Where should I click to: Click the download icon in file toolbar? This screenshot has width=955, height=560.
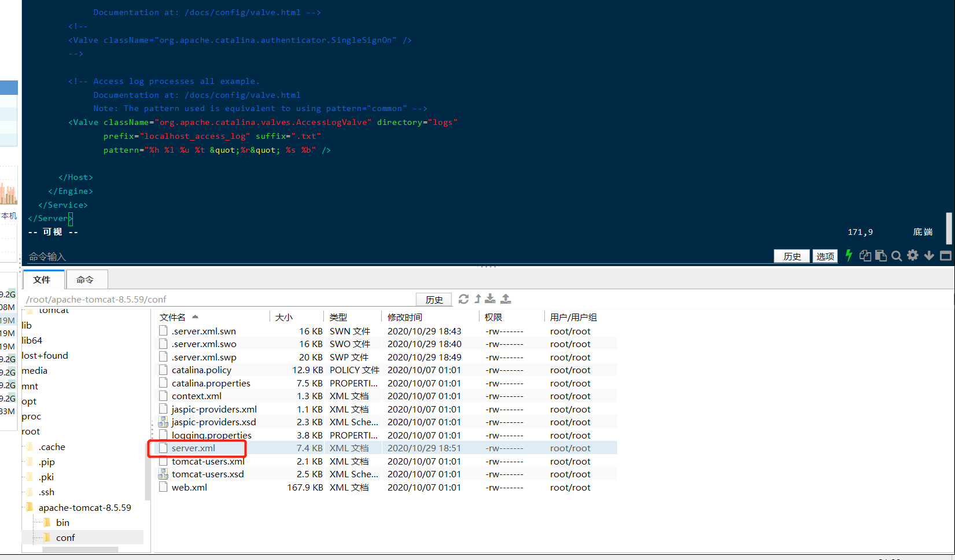coord(490,299)
